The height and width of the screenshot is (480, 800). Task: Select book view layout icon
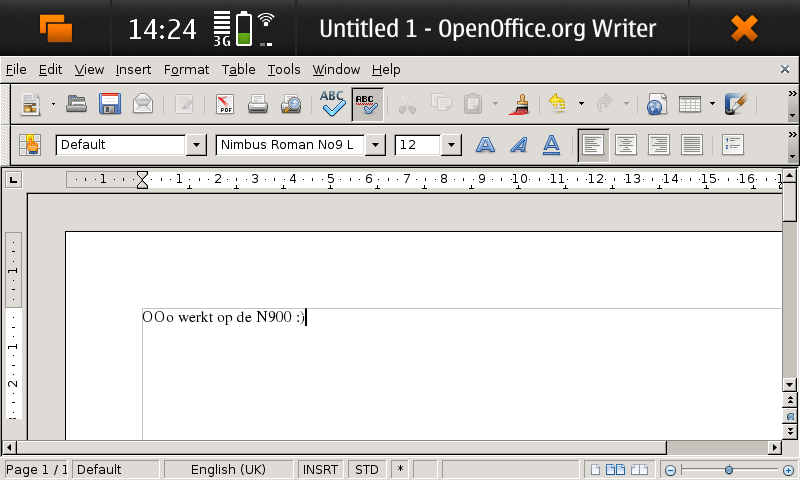click(639, 469)
